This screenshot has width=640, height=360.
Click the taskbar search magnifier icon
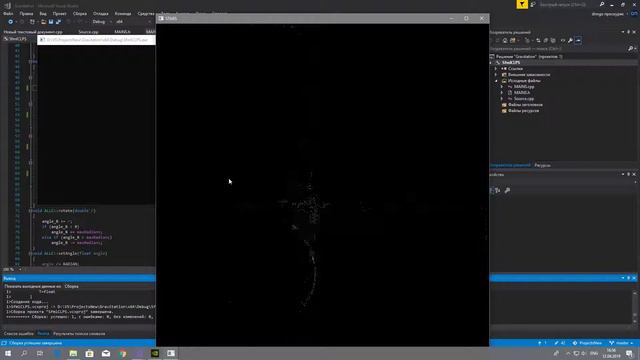point(24,353)
